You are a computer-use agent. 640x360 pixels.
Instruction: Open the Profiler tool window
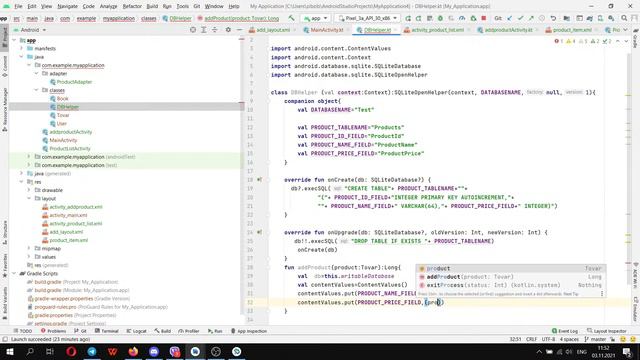[188, 331]
